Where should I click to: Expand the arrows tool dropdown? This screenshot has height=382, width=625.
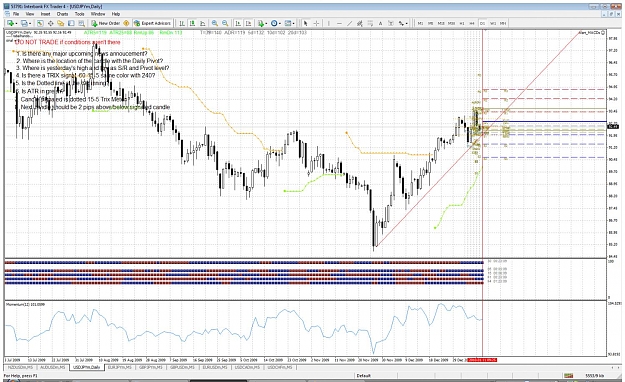[407, 23]
